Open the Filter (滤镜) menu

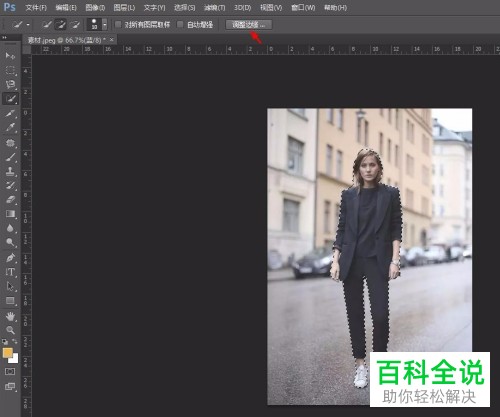(x=214, y=7)
